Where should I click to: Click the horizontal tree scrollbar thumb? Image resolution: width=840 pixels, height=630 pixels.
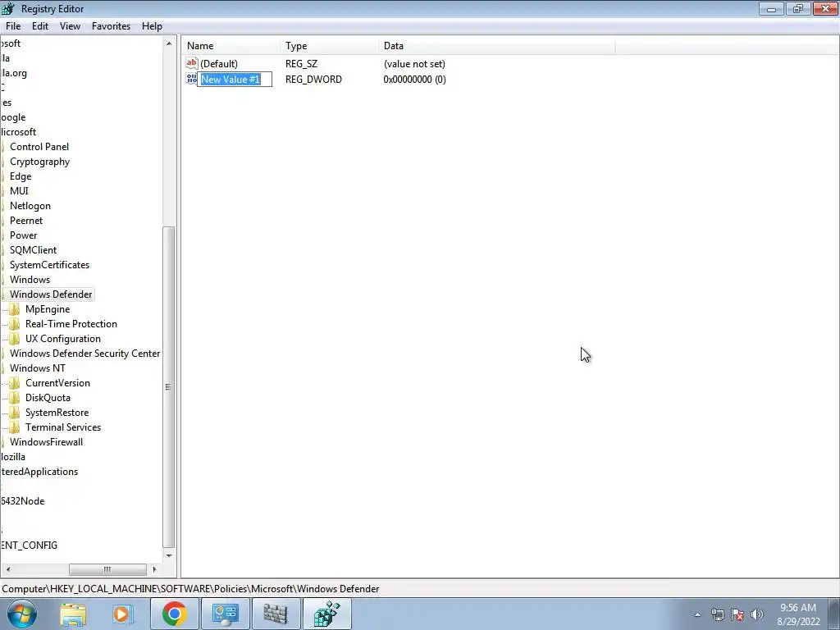(x=107, y=569)
